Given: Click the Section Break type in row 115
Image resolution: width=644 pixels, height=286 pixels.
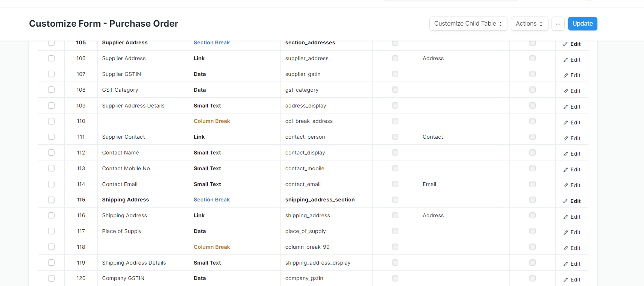Looking at the screenshot, I should (x=212, y=200).
